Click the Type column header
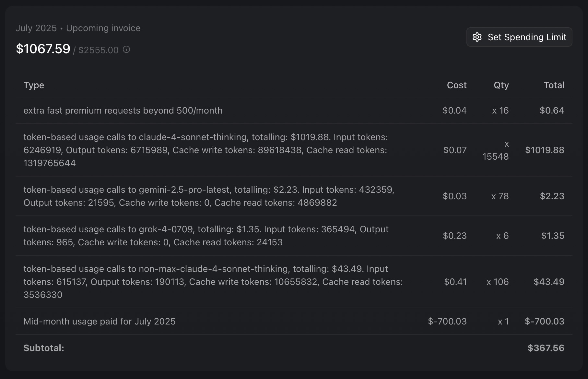Image resolution: width=588 pixels, height=379 pixels. tap(34, 85)
